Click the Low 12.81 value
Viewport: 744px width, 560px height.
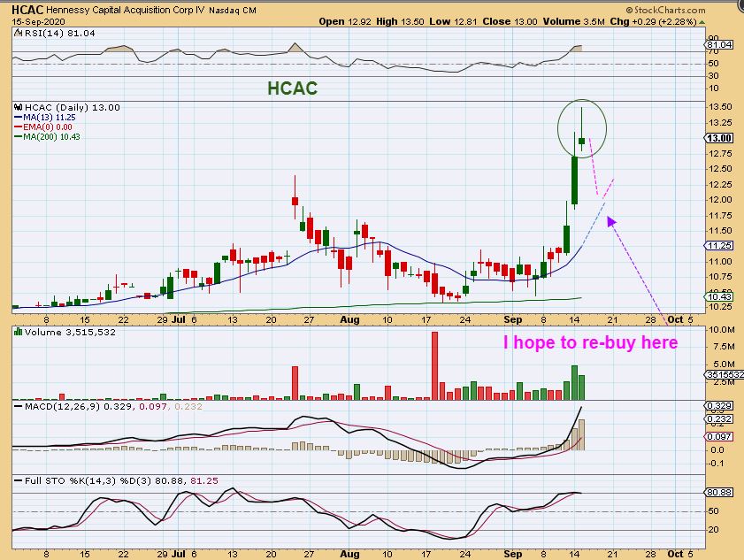point(454,21)
